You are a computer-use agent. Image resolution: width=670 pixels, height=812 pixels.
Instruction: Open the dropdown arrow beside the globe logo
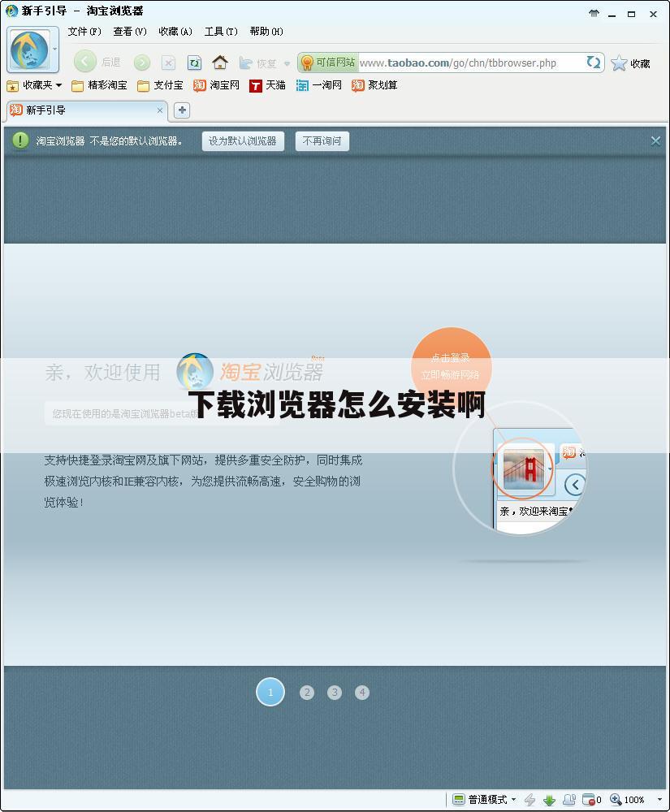click(x=55, y=50)
